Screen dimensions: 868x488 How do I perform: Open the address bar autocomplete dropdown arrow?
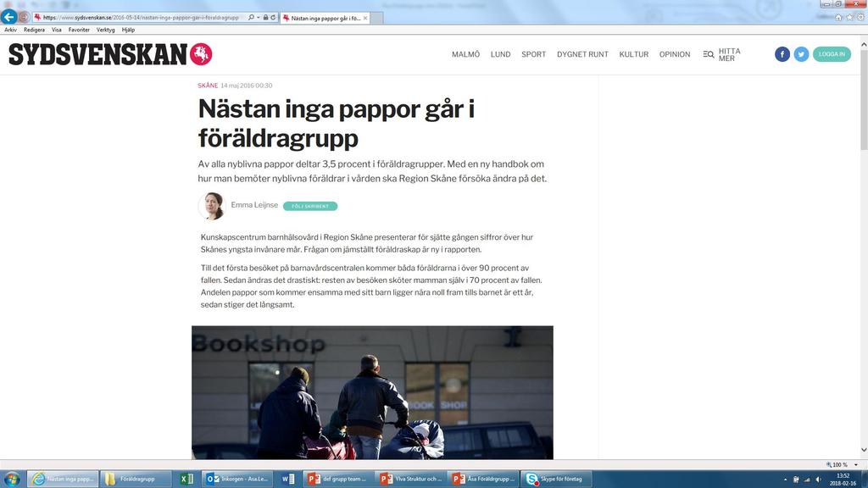coord(258,18)
